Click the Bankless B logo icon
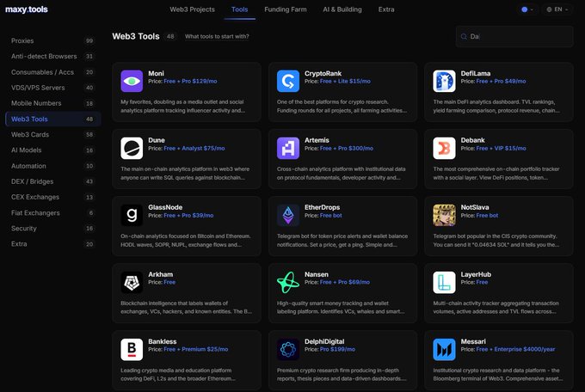This screenshot has width=585, height=392. click(132, 350)
